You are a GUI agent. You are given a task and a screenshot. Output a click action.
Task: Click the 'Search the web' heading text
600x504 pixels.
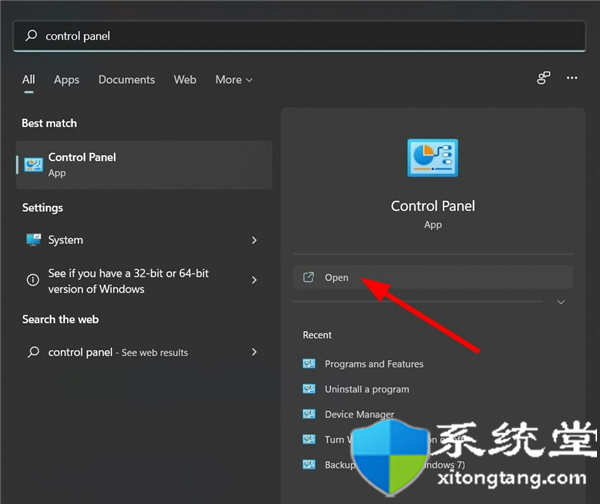(x=60, y=319)
